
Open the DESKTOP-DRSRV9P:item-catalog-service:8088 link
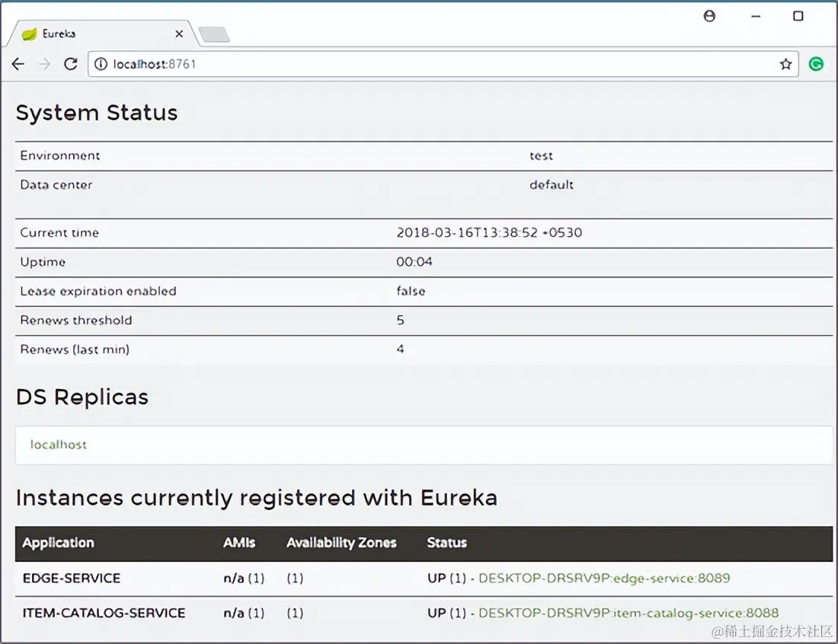[x=628, y=613]
